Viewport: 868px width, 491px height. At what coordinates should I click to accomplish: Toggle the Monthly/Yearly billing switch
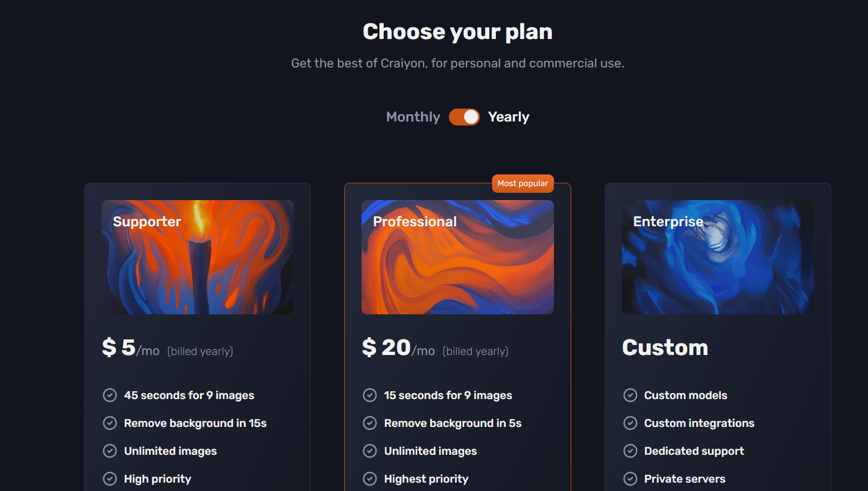[x=464, y=117]
